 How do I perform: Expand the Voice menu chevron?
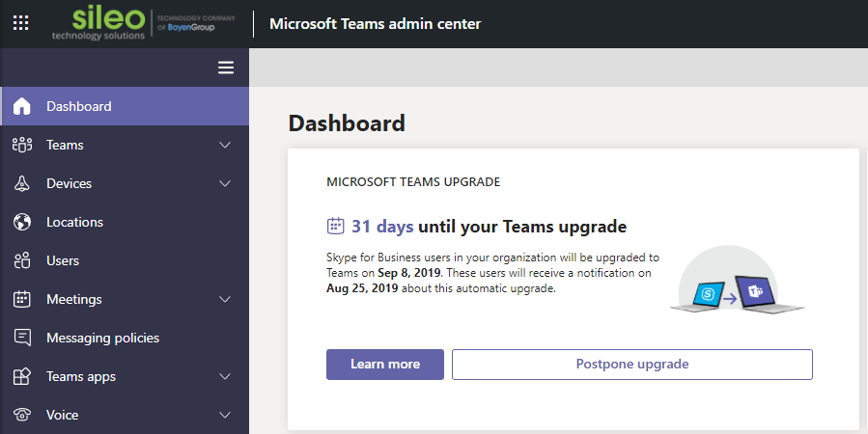(225, 415)
